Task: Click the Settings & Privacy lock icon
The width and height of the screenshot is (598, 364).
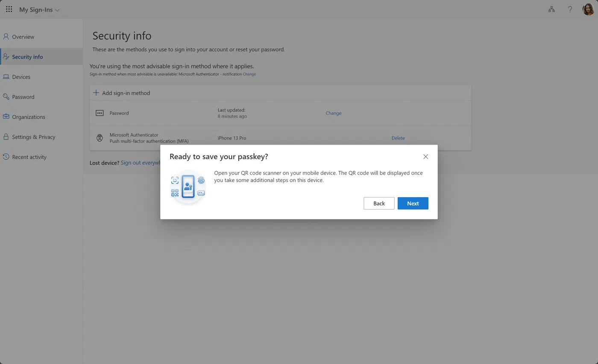Action: (6, 137)
